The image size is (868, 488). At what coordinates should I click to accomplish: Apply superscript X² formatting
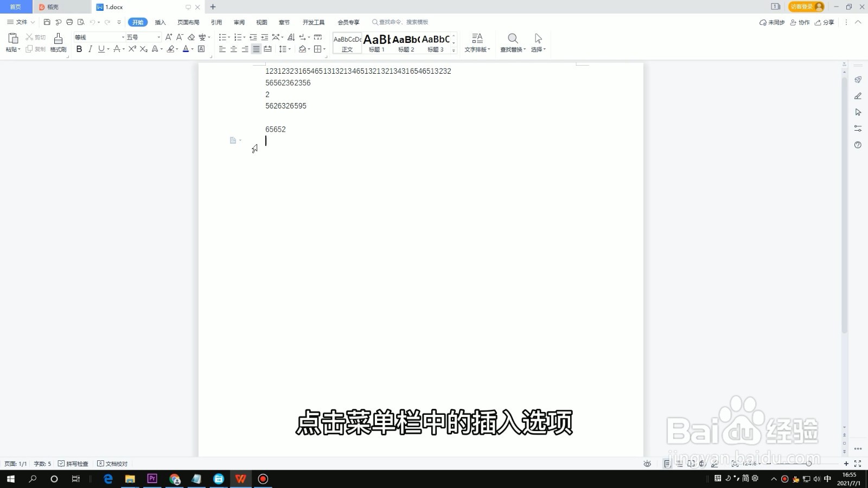[132, 49]
